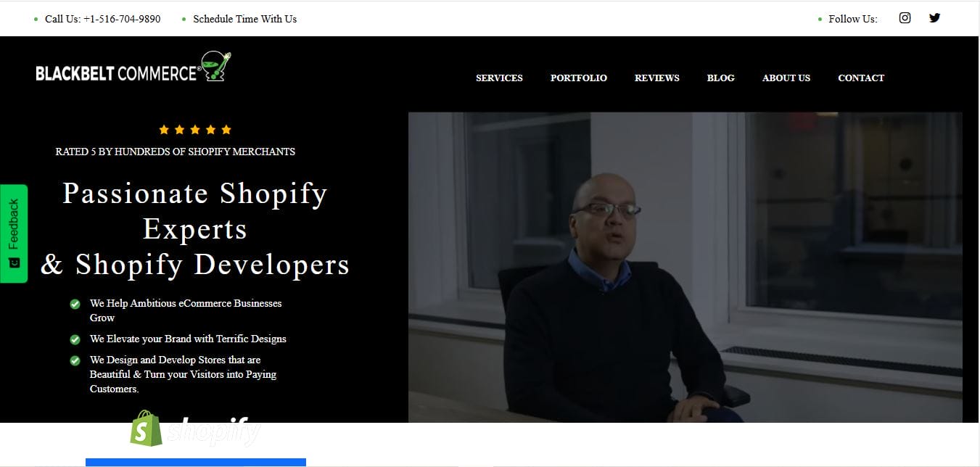Image resolution: width=980 pixels, height=467 pixels.
Task: Call the +1-516-704-9890 phone link
Action: click(103, 19)
